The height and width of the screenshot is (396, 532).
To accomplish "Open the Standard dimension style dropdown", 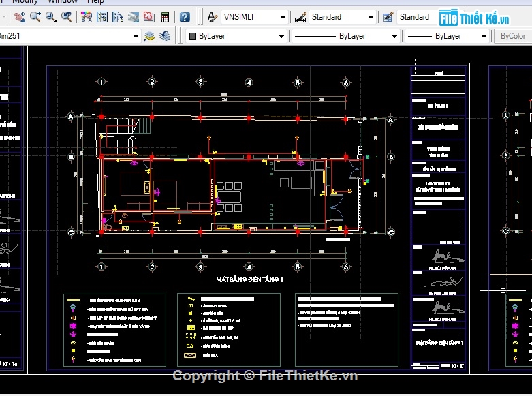I will 371,17.
